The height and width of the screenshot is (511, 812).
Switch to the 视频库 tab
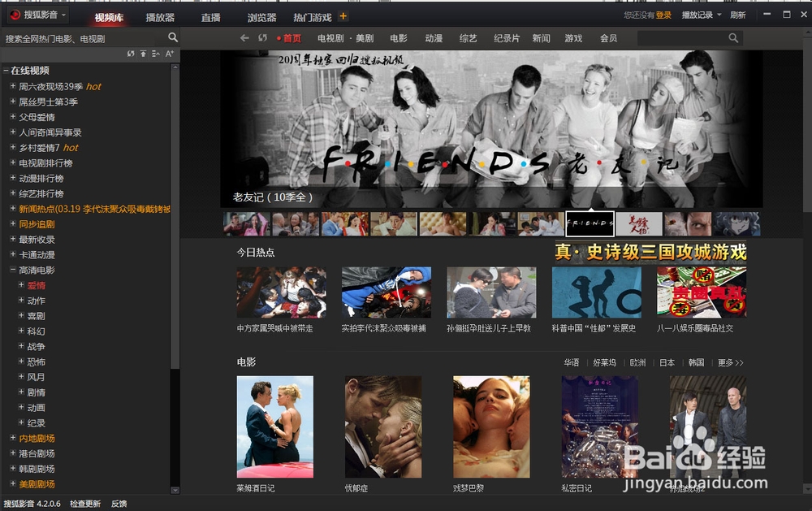click(x=109, y=18)
